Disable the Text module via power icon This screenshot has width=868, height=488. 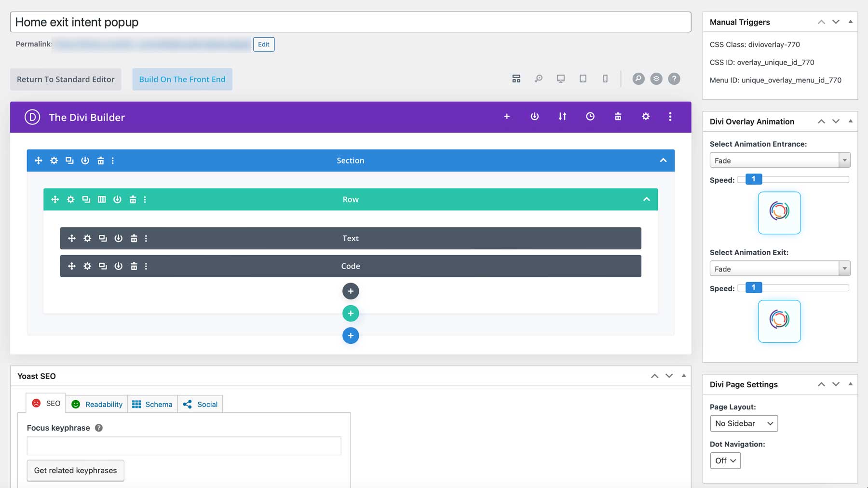click(118, 238)
